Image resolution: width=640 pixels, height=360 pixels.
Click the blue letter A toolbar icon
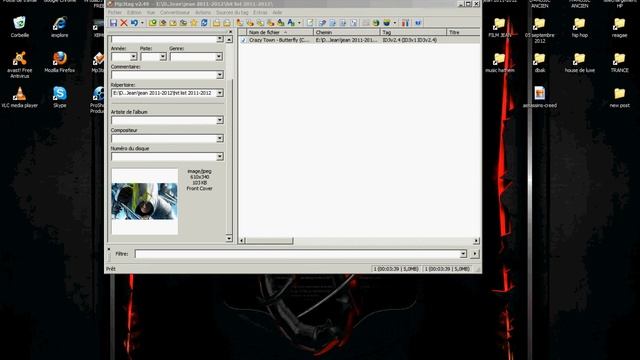tap(291, 23)
